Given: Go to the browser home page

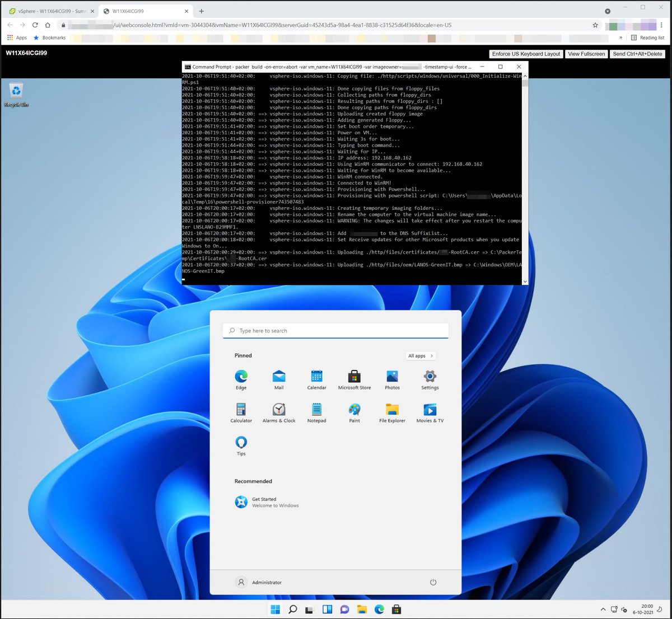Looking at the screenshot, I should click(x=48, y=25).
